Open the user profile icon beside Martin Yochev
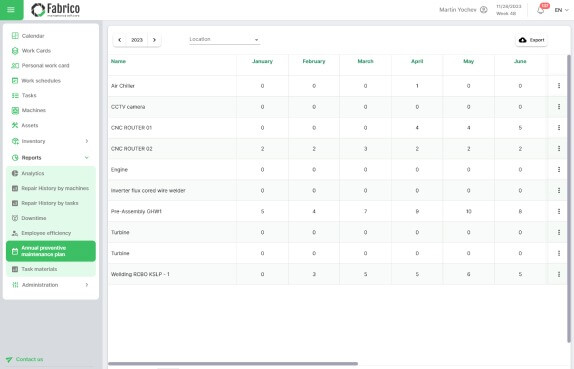574x369 pixels. click(x=484, y=10)
